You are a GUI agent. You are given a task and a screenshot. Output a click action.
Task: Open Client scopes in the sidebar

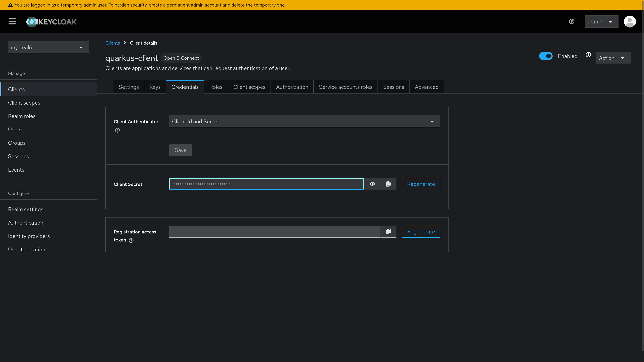[48, 103]
